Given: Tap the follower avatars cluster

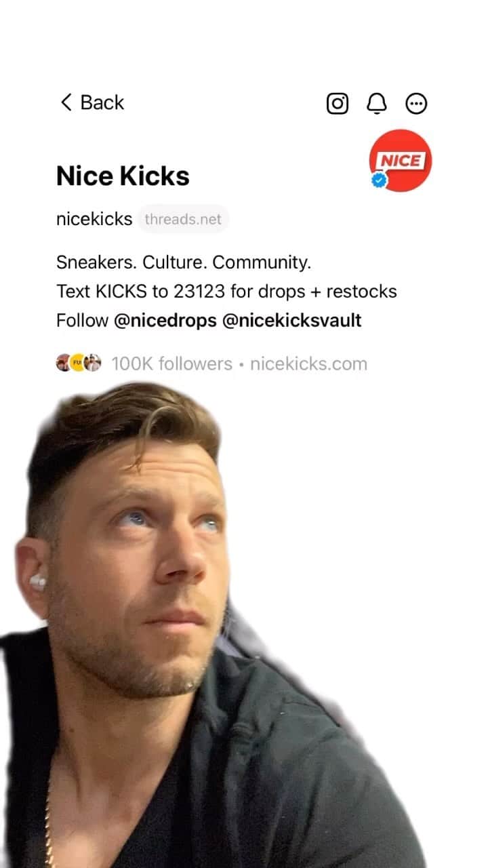Looking at the screenshot, I should point(79,363).
